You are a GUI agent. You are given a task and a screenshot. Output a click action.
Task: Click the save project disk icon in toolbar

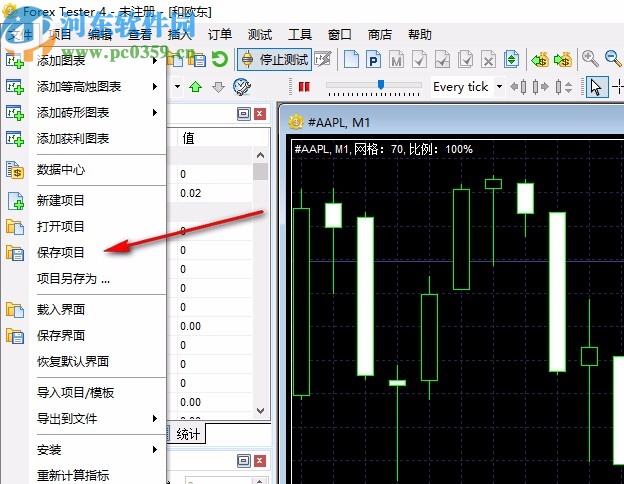click(197, 60)
